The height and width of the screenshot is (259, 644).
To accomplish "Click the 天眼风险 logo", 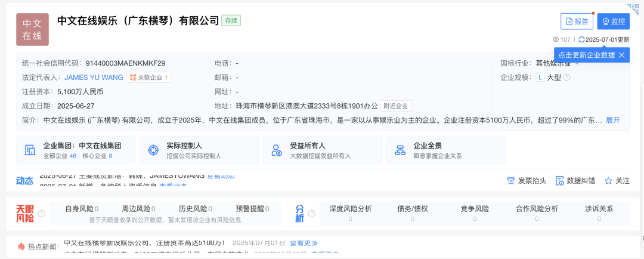I will pos(25,214).
